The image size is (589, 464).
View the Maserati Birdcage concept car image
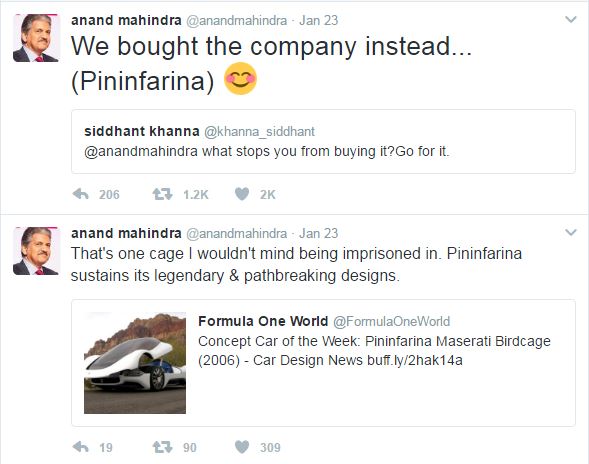click(135, 363)
